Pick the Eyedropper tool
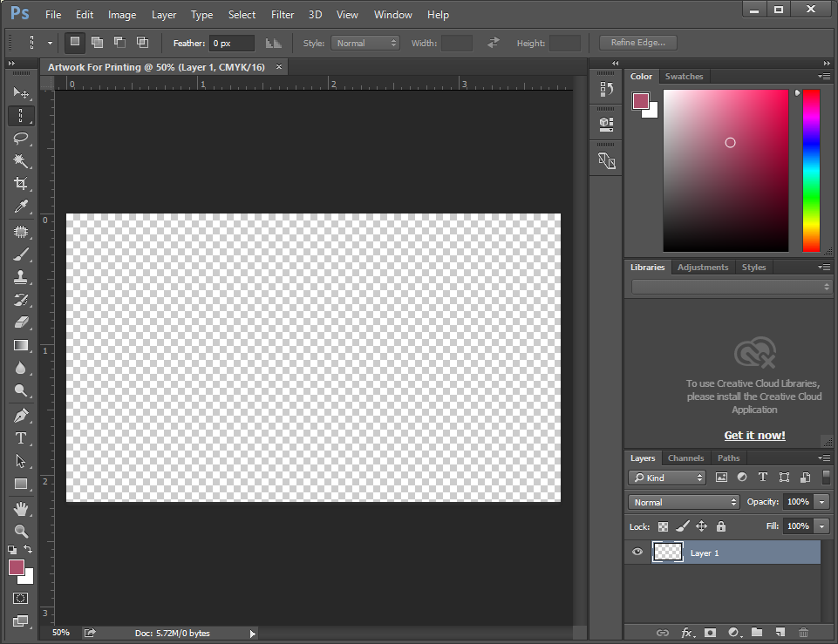This screenshot has height=644, width=838. coord(21,207)
